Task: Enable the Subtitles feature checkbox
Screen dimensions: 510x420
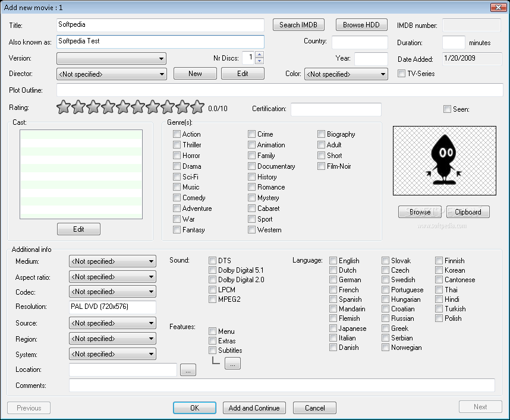Action: (212, 350)
